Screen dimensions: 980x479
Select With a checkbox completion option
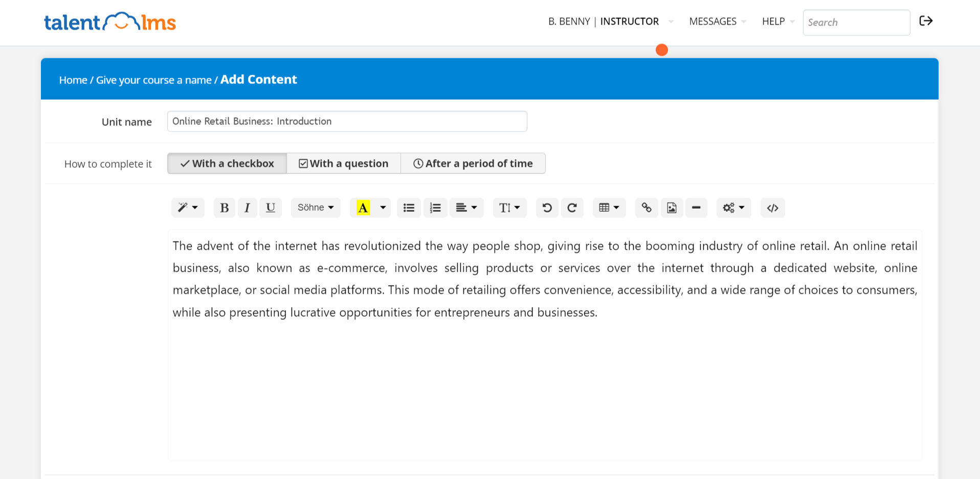pyautogui.click(x=227, y=164)
